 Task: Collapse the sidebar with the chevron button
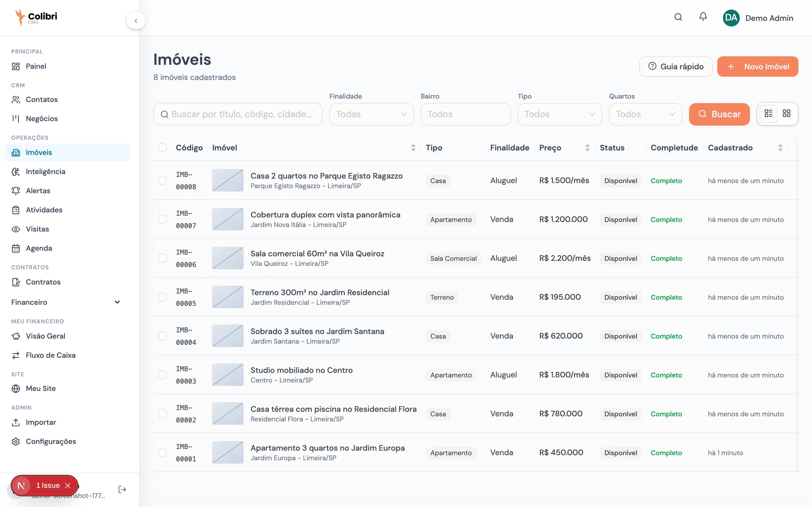[x=136, y=20]
